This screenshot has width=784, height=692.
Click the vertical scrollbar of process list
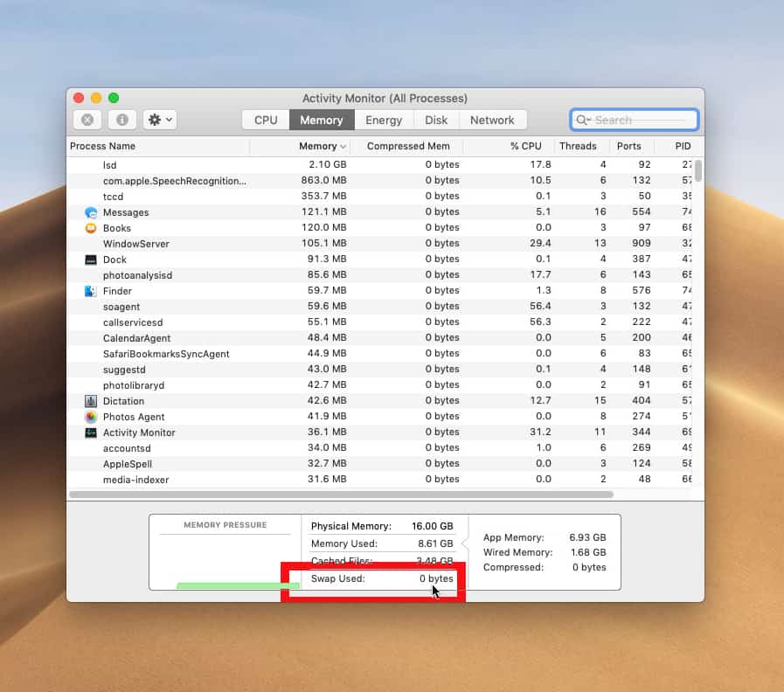click(698, 171)
